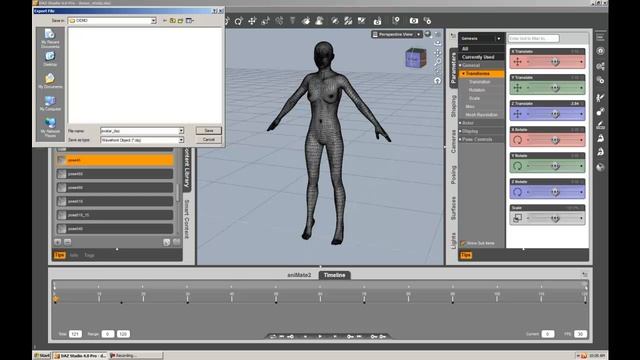640x360 pixels.
Task: Toggle Tips in the Parameters pane
Action: click(x=466, y=255)
